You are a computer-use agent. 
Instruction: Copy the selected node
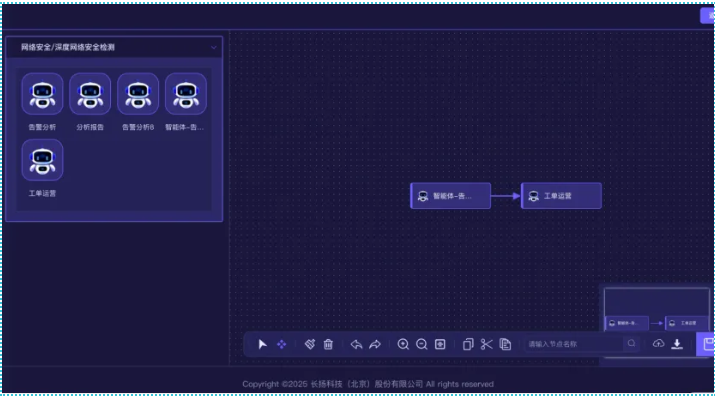[x=468, y=344]
